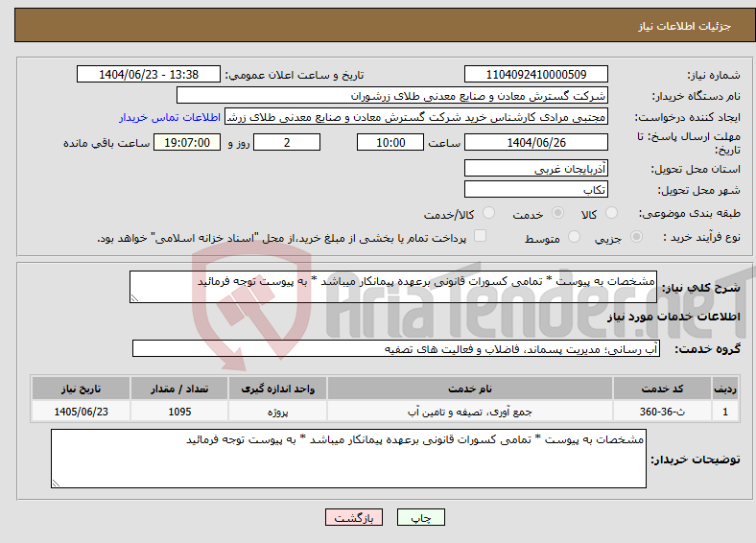Click the تعداد / مقدار column header
The image size is (756, 543).
(x=179, y=389)
